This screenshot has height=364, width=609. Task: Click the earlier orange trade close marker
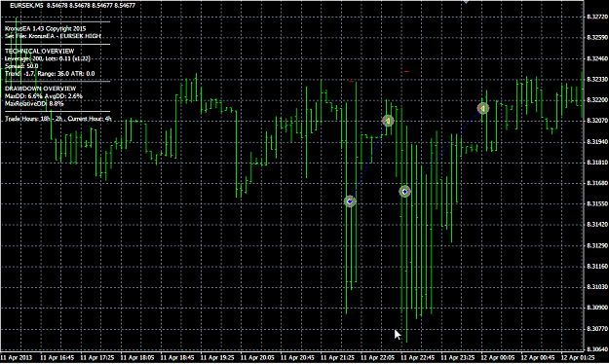coord(388,121)
